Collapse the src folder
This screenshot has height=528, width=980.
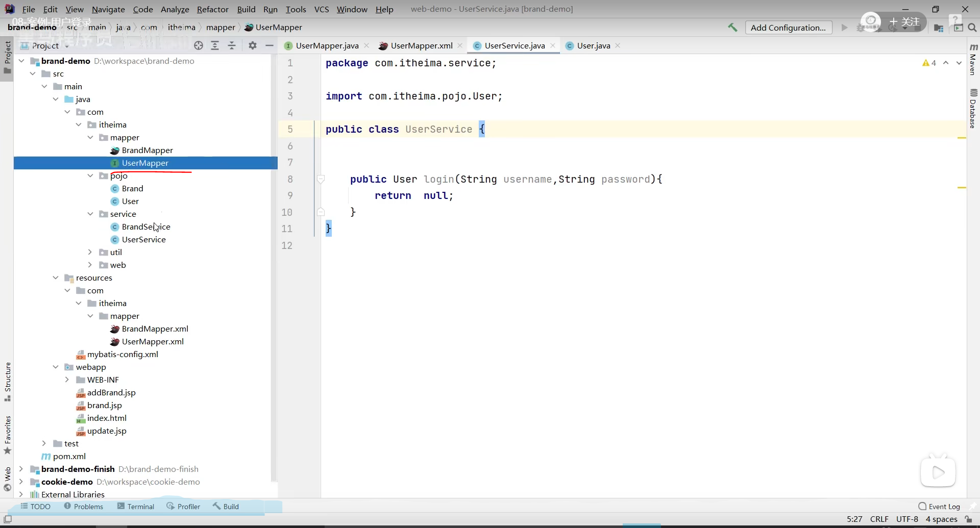click(x=33, y=73)
